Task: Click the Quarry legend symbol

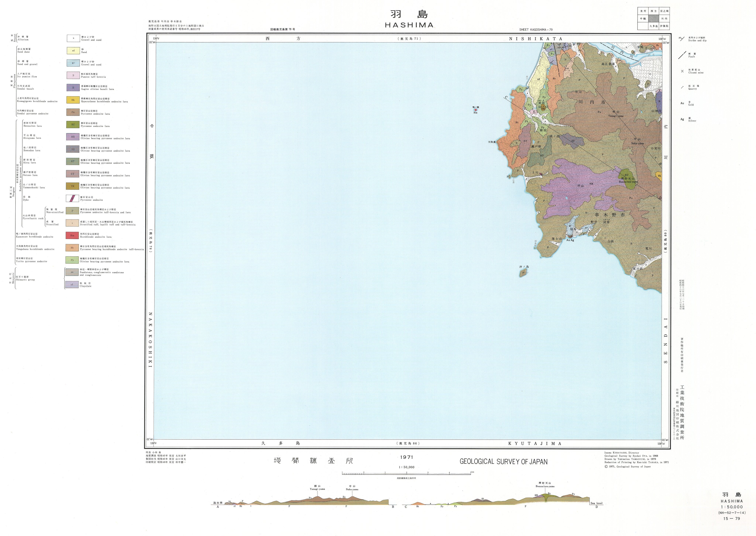Action: point(682,88)
